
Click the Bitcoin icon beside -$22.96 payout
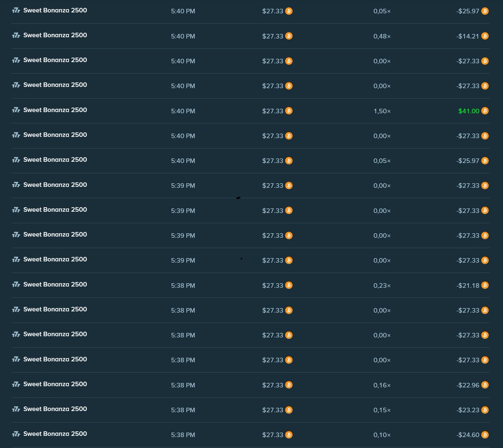[x=485, y=385]
